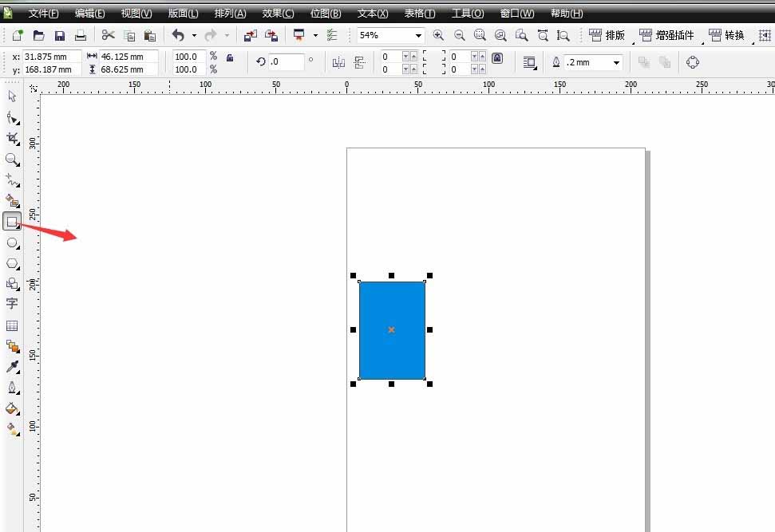This screenshot has width=775, height=532.
Task: Select the Rectangle tool
Action: point(12,222)
